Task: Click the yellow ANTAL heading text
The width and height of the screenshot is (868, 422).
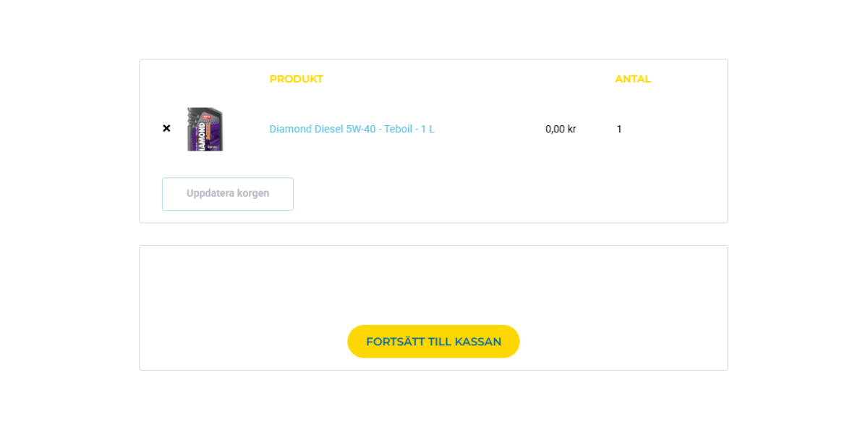Action: tap(633, 79)
